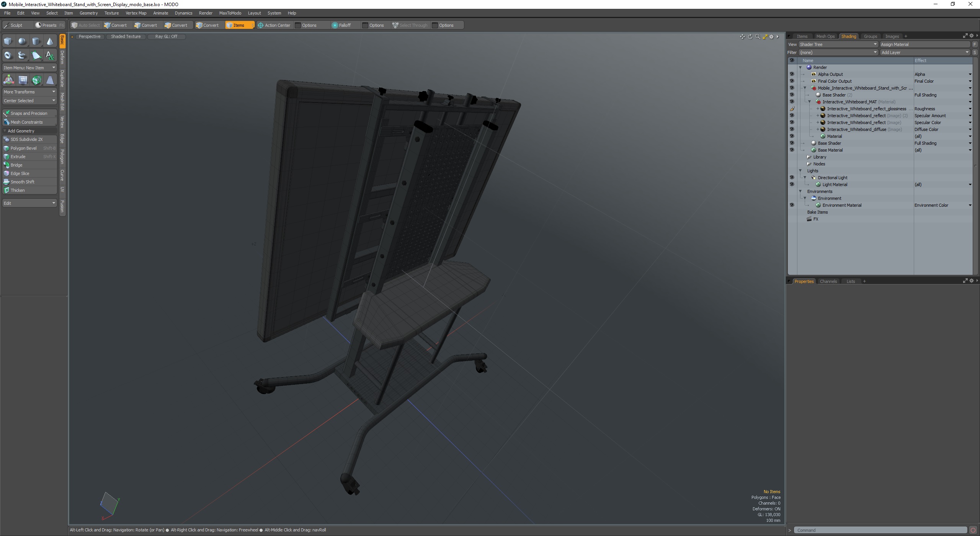Click the Final Color Output swatch
The height and width of the screenshot is (536, 980).
point(814,80)
